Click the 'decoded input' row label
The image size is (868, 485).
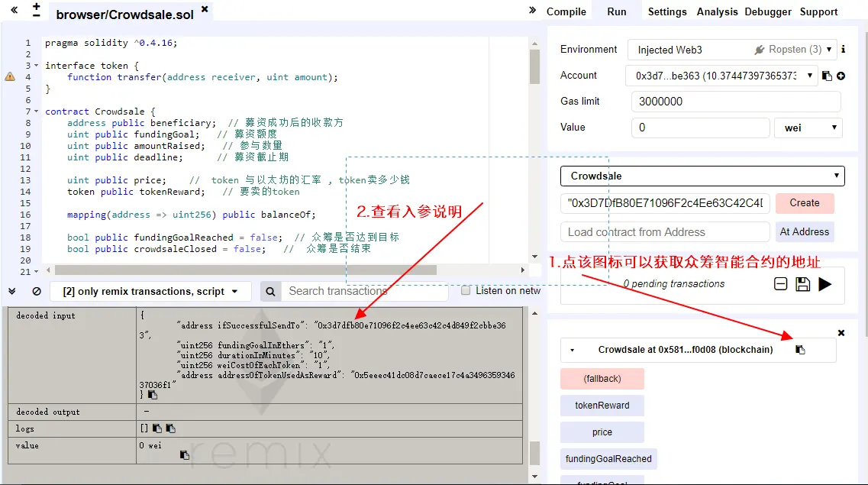45,315
